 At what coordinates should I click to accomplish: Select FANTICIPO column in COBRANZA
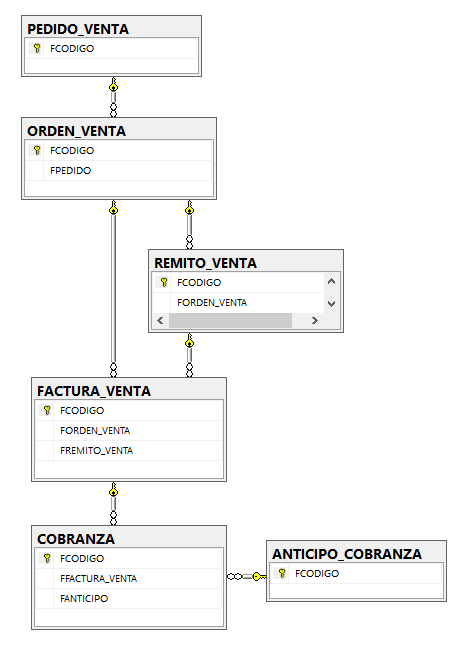[x=129, y=598]
